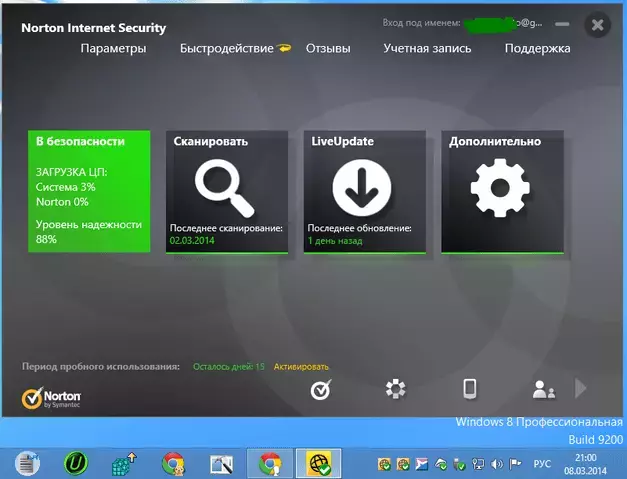Click the Action Center flag tray icon
Screen dimensions: 627x479
click(x=515, y=464)
